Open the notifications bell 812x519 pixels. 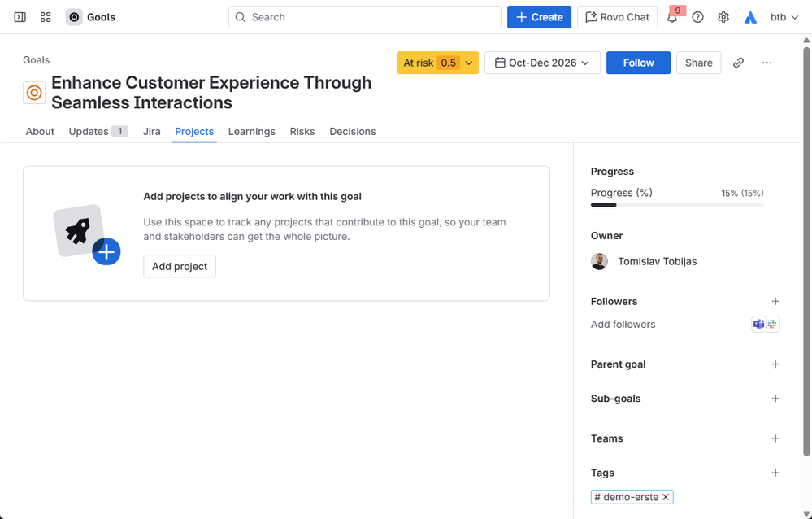point(672,17)
